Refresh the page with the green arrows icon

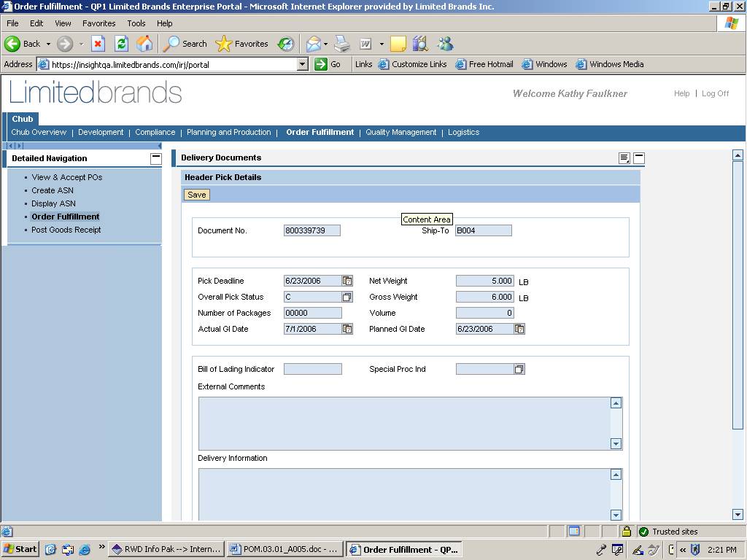122,44
